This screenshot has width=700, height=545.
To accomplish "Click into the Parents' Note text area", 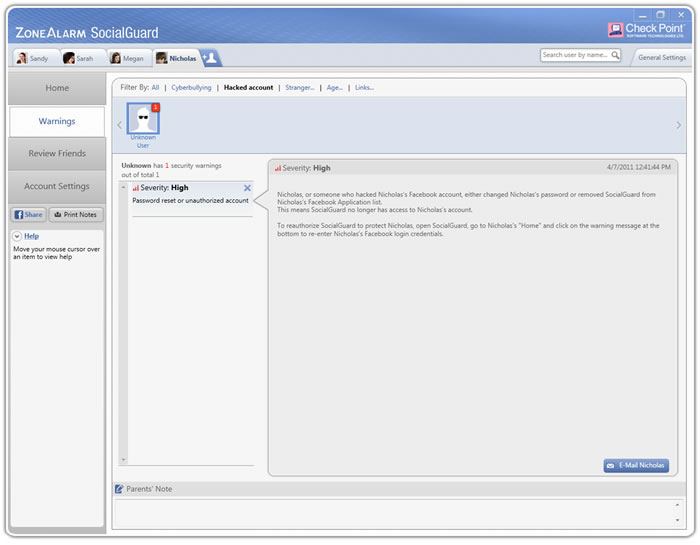I will tap(396, 513).
